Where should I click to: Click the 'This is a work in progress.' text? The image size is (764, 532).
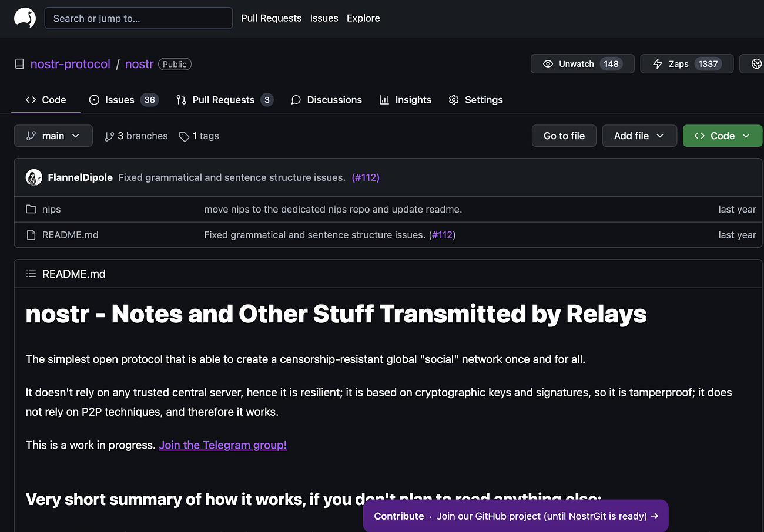91,445
